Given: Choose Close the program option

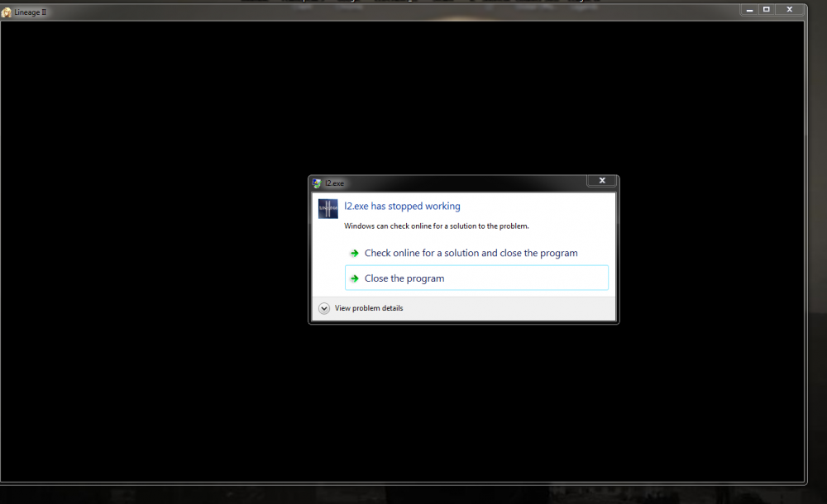Looking at the screenshot, I should tap(404, 278).
